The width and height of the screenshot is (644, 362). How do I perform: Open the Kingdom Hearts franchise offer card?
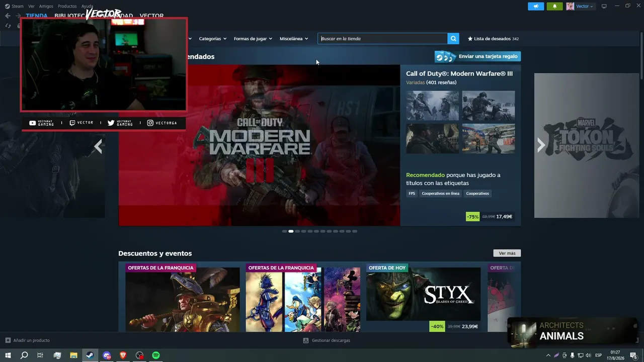[303, 297]
